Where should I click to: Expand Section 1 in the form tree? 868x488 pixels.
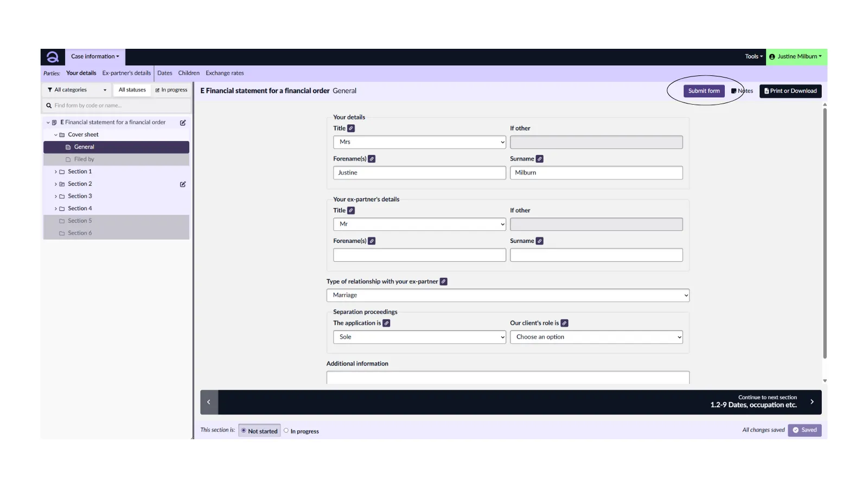(x=56, y=172)
